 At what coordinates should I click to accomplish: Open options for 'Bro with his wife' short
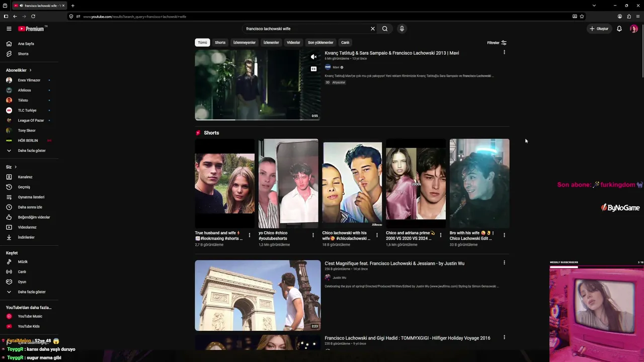click(x=504, y=235)
